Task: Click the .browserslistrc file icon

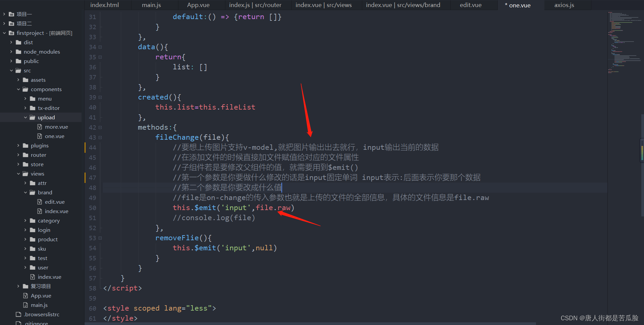Action: (x=18, y=314)
